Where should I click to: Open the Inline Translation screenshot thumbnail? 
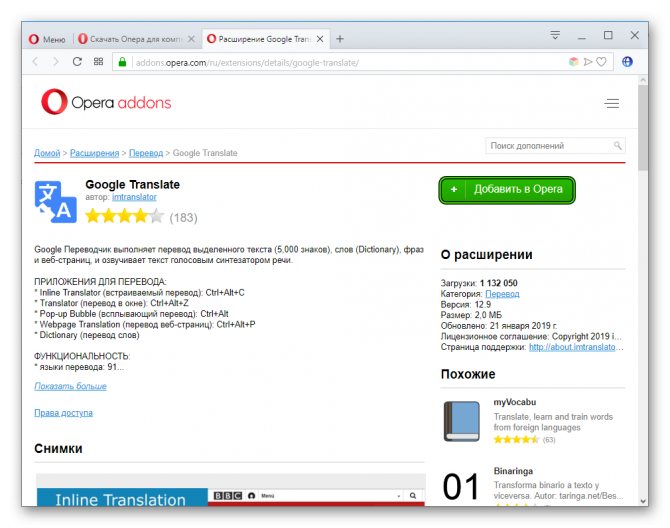(231, 490)
